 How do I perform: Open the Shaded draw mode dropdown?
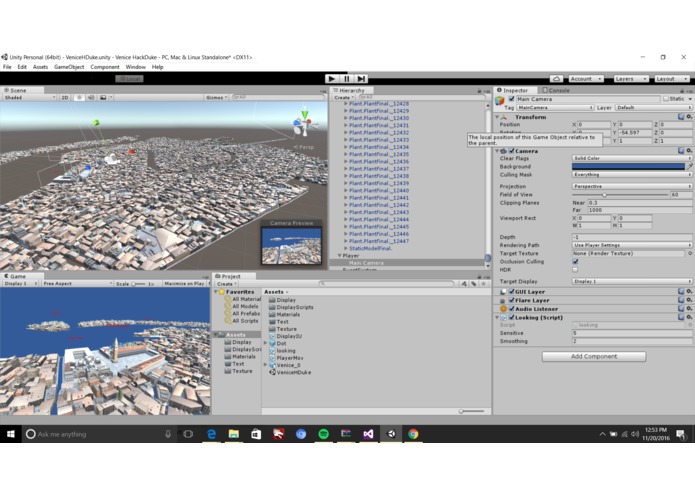coord(30,97)
